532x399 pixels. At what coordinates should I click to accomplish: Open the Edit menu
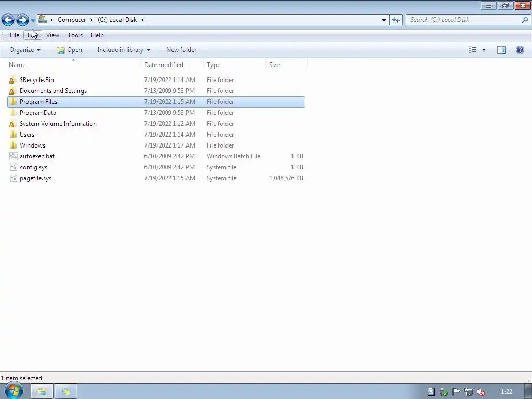coord(33,35)
